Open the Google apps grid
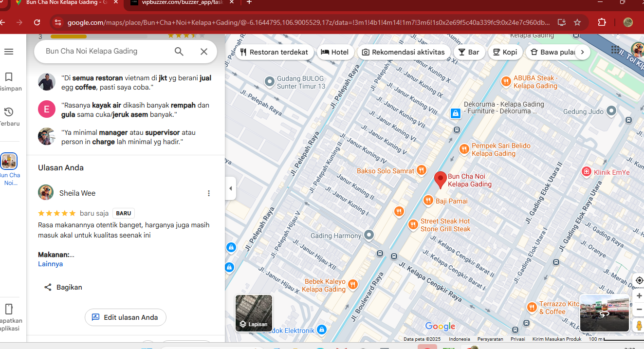The height and width of the screenshot is (349, 644). [x=615, y=50]
